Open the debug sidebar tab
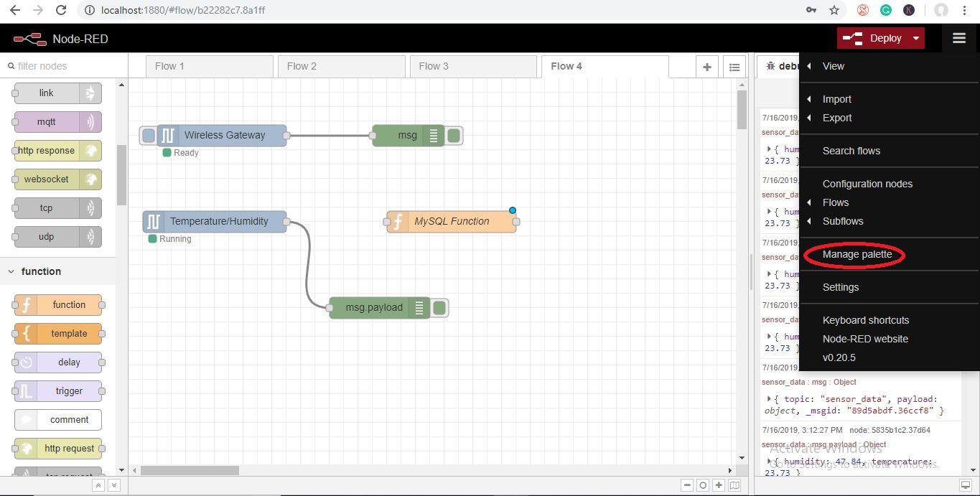The height and width of the screenshot is (496, 980). coord(779,66)
